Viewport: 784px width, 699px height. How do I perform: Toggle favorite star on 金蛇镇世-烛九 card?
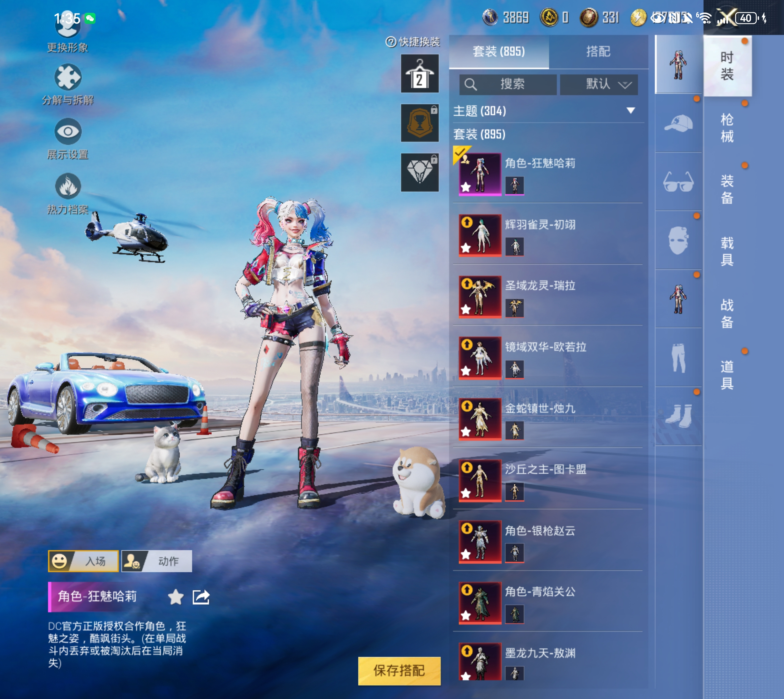click(x=466, y=432)
